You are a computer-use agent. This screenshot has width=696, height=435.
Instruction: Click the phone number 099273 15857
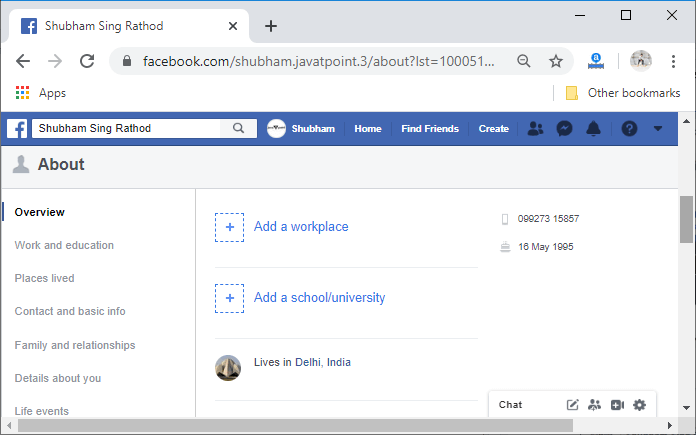[548, 218]
